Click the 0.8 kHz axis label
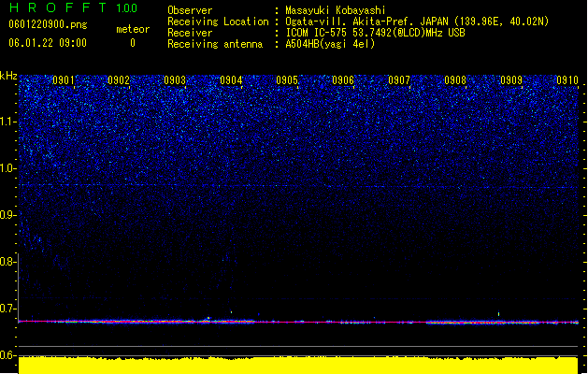Image resolution: width=588 pixels, height=374 pixels. click(x=7, y=262)
